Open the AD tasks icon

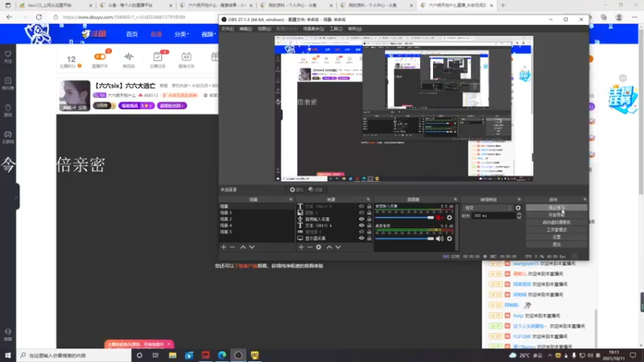coord(186,60)
